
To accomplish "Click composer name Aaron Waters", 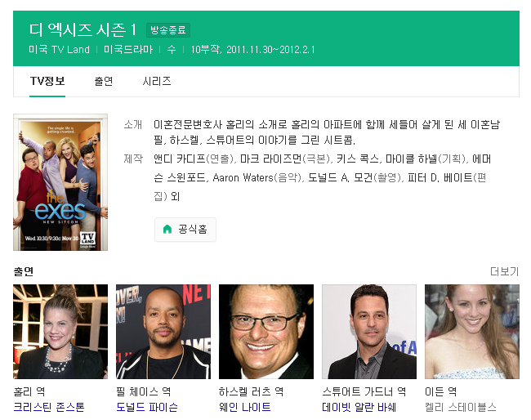I will click(243, 177).
